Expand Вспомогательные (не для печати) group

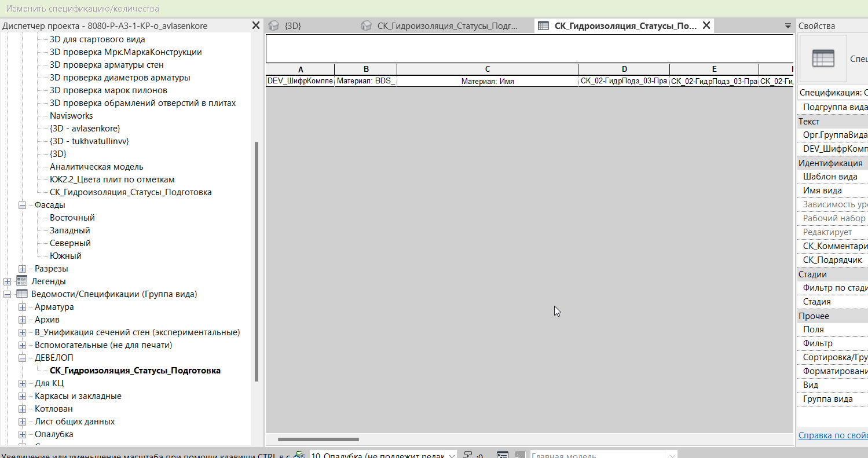coord(23,345)
